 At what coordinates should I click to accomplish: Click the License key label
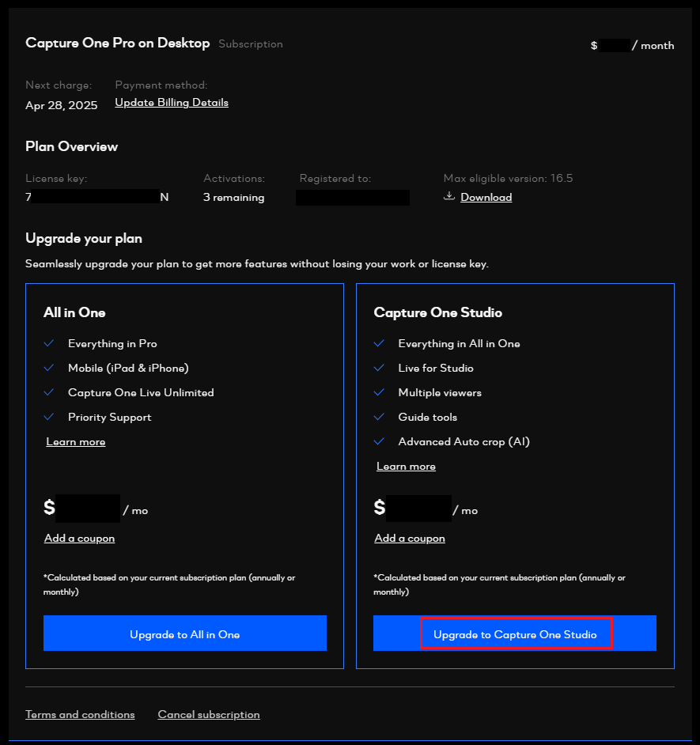coord(56,179)
